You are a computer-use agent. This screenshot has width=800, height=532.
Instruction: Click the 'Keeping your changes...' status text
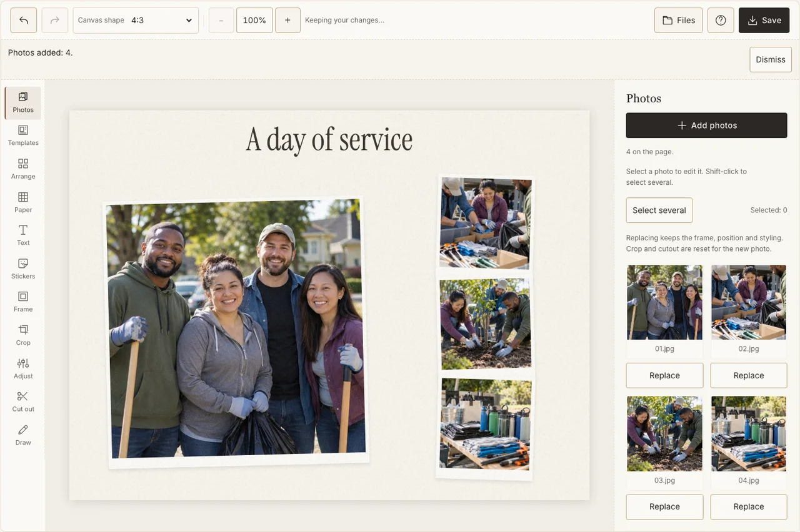(x=344, y=20)
